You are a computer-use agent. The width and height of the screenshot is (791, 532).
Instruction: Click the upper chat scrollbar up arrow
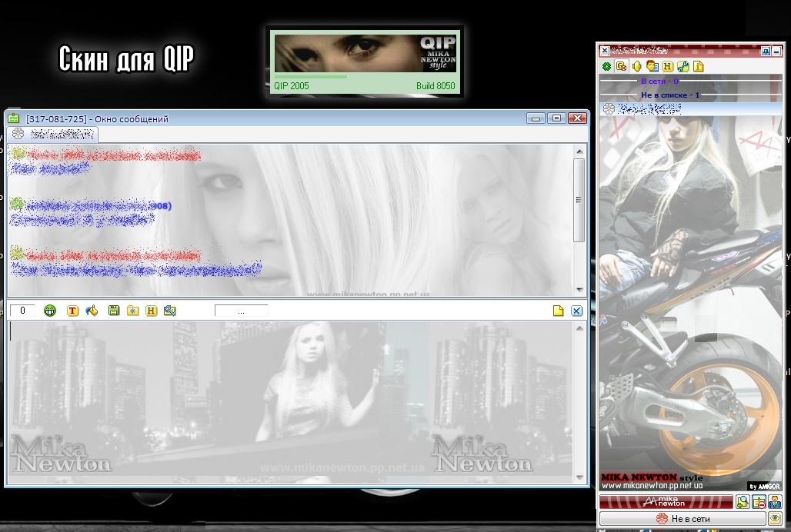[579, 151]
